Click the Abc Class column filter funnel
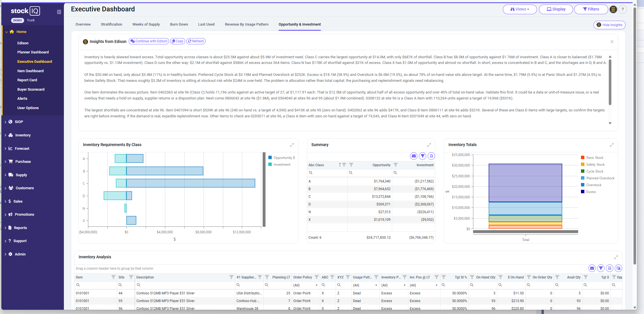The width and height of the screenshot is (644, 314). [x=344, y=165]
